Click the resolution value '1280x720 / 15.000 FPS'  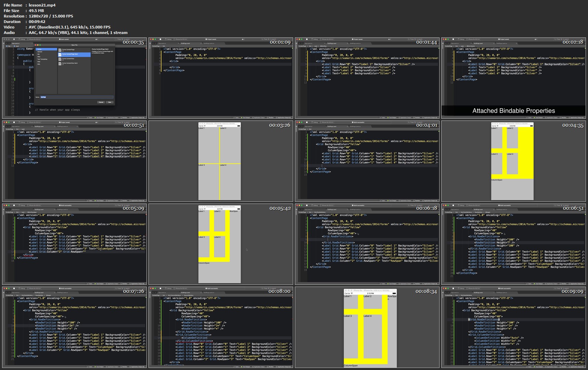(x=51, y=16)
